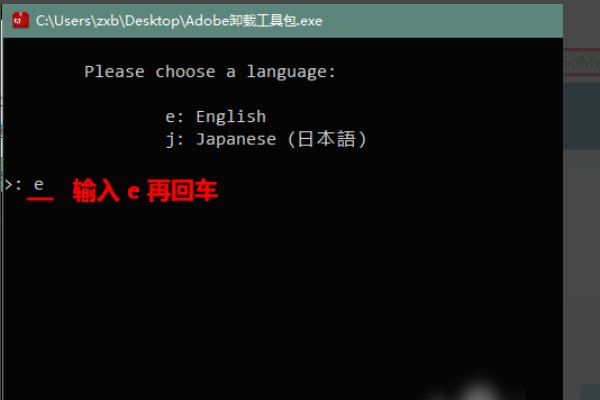Image resolution: width=600 pixels, height=400 pixels.
Task: Select the word Japanese in the options
Action: pos(235,140)
